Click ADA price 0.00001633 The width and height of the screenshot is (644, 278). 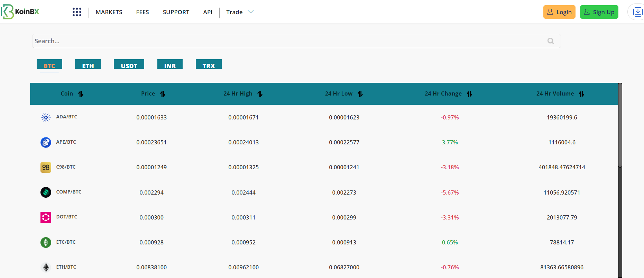coord(151,117)
